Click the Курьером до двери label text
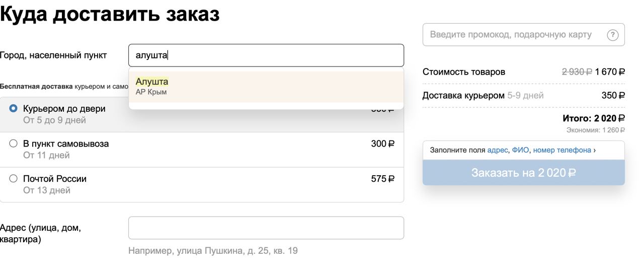The width and height of the screenshot is (644, 274). [x=64, y=108]
